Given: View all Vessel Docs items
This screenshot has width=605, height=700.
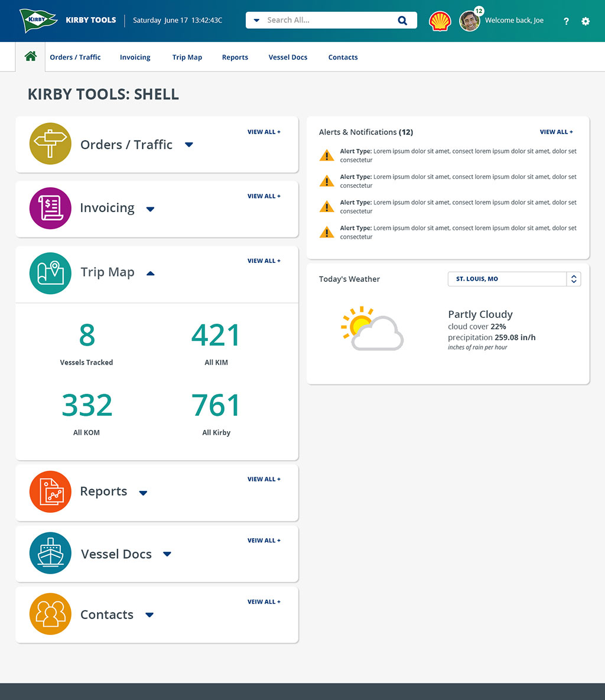Looking at the screenshot, I should 264,540.
